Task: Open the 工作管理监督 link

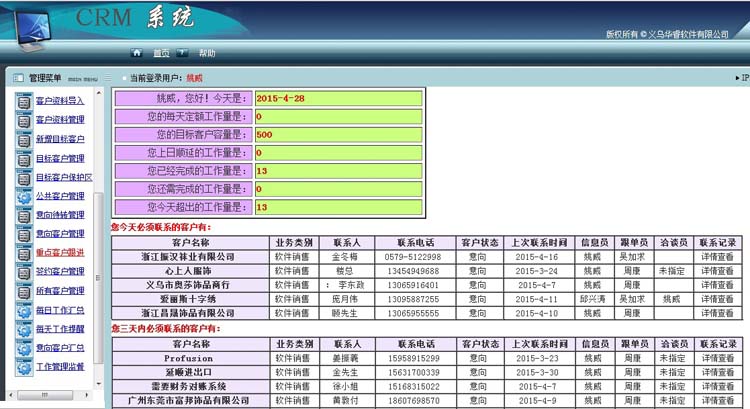Action: [60, 366]
